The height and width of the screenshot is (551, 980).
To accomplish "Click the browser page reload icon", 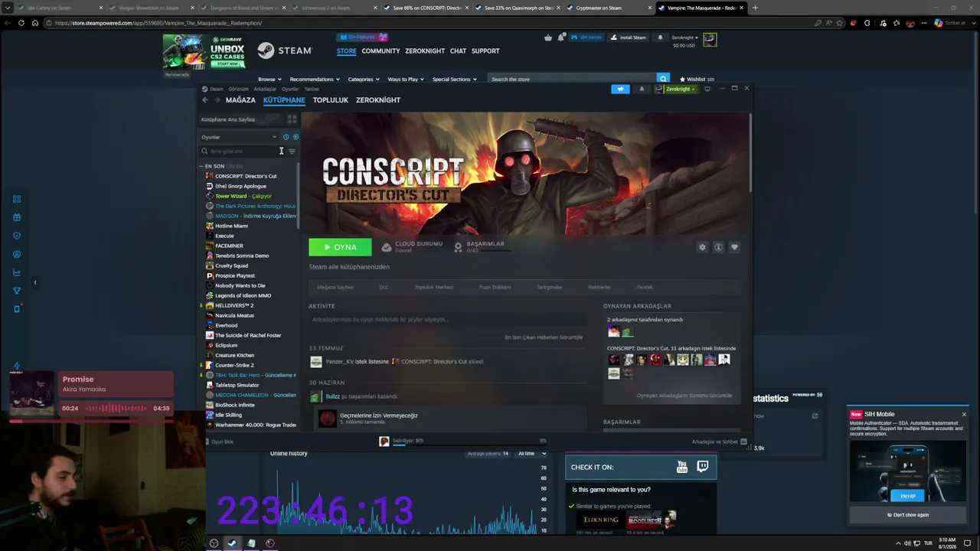I will (x=21, y=23).
